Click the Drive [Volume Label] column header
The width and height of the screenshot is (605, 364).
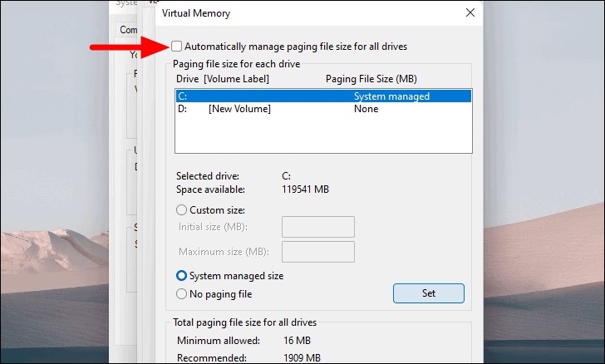(x=223, y=79)
